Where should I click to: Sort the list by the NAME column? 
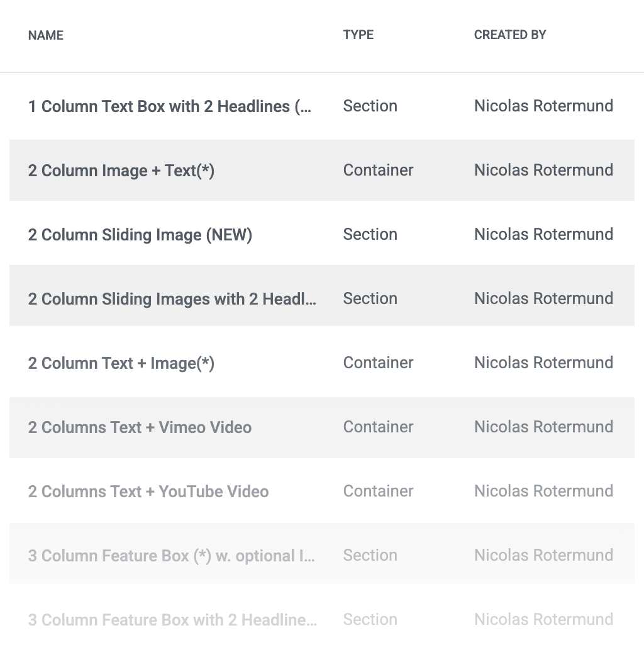45,35
